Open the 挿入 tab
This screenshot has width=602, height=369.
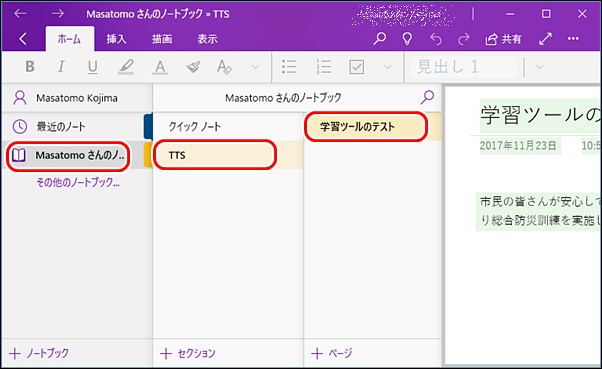pyautogui.click(x=116, y=39)
